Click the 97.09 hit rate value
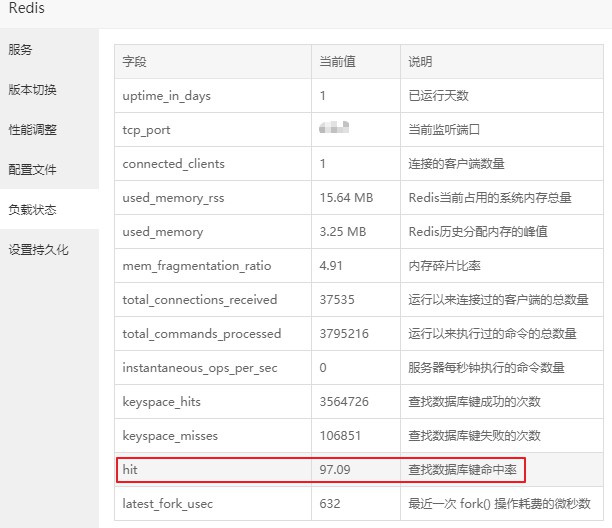 [x=335, y=469]
